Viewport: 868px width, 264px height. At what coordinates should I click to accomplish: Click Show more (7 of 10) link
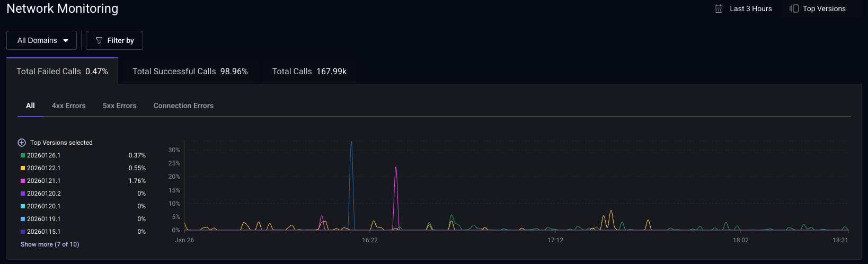(50, 244)
